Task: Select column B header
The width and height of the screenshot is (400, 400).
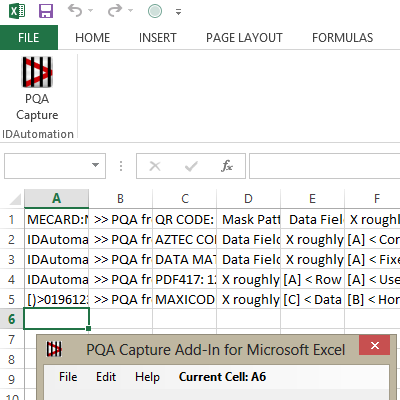Action: (120, 199)
